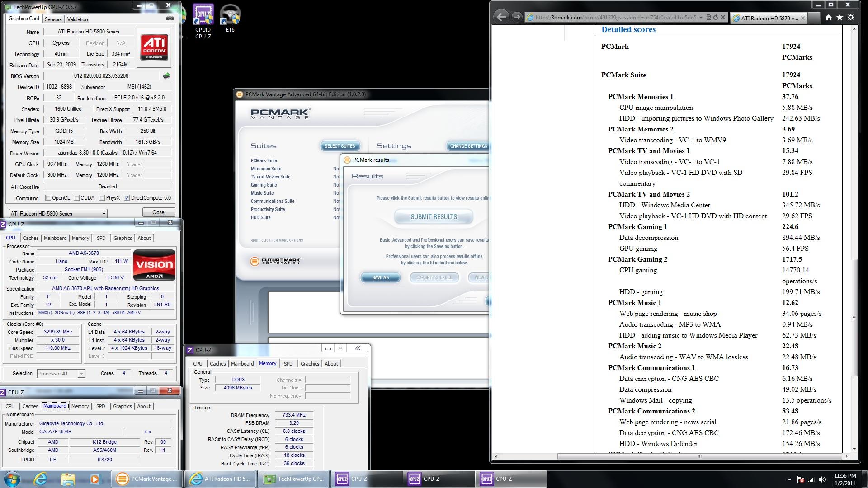Click the DRAM Frequency 733.4 MHz value
This screenshot has height=488, width=868.
click(x=294, y=415)
